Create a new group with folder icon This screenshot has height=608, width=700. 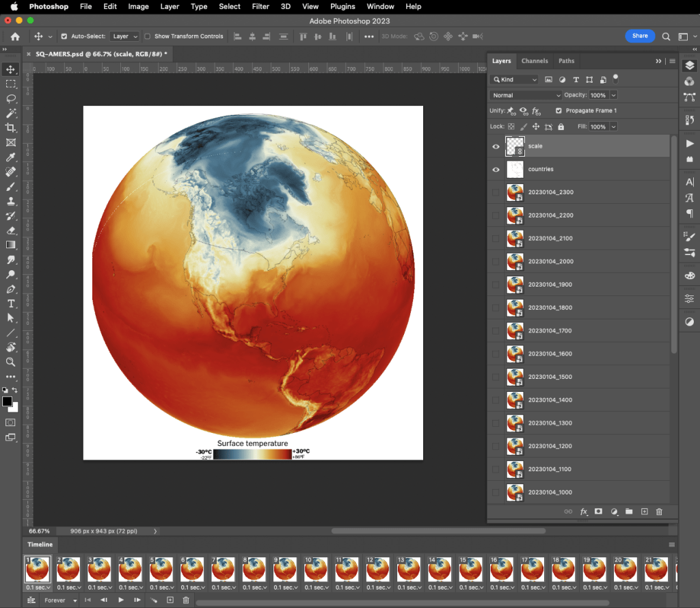[629, 512]
